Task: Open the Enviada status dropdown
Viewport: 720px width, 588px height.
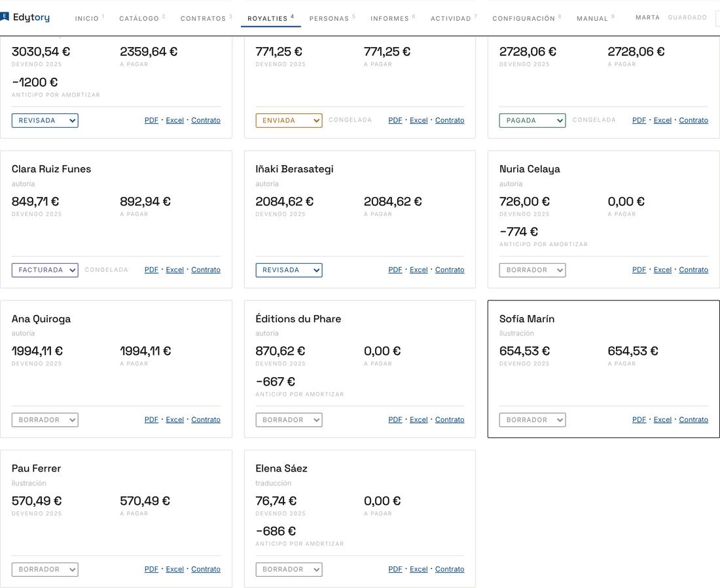Action: coord(289,120)
